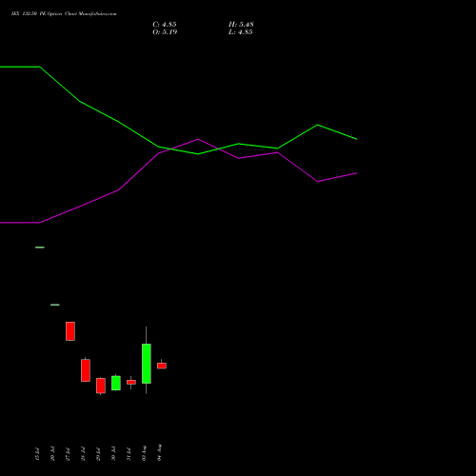Viewport: 476px width, 476px height.
Task: Select the green candle for 30 Jul
Action: 116,383
